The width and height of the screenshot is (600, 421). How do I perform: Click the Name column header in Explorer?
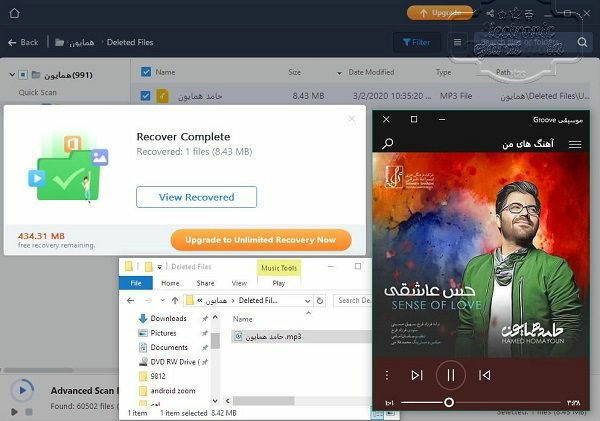(x=242, y=319)
